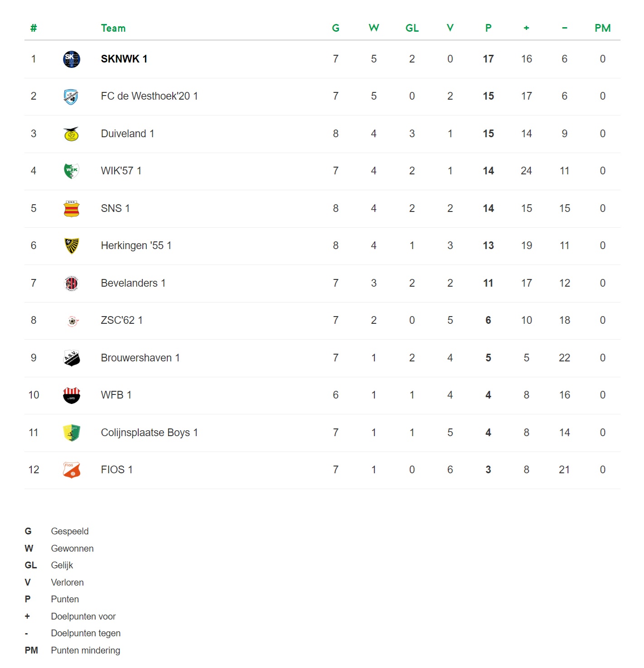Click the WIK'57 green shield logo

coord(72,171)
